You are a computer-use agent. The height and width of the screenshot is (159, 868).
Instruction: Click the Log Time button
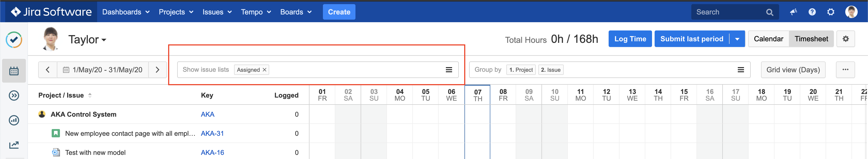pos(630,39)
